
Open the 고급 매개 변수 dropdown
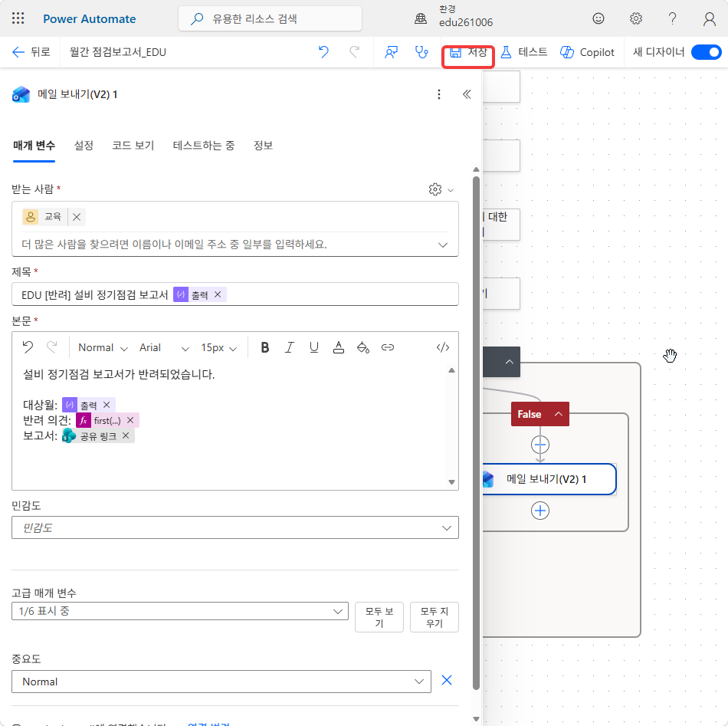pyautogui.click(x=179, y=611)
